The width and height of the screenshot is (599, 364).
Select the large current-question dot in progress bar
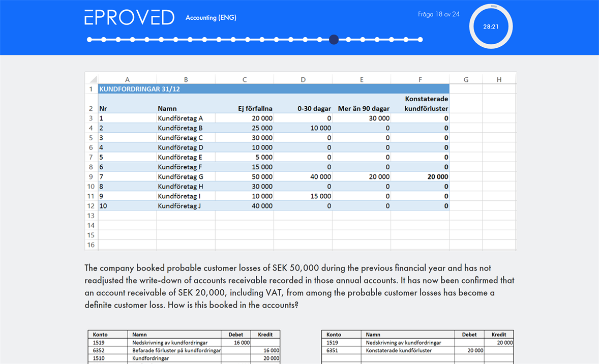coord(334,40)
